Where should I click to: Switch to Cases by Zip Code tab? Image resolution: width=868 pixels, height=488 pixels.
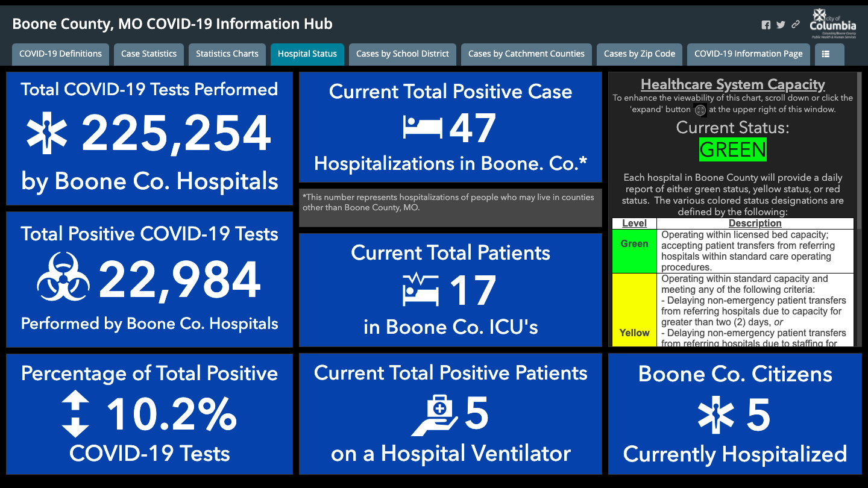point(640,54)
